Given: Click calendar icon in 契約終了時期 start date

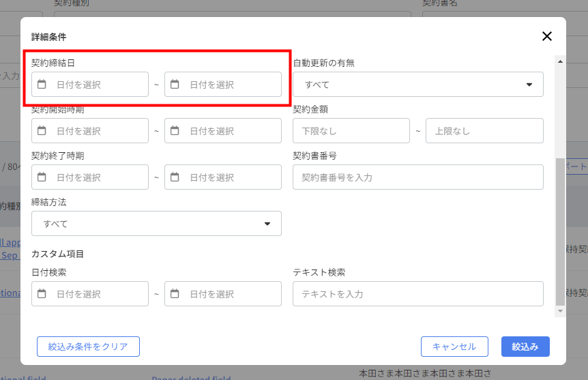Looking at the screenshot, I should tap(42, 177).
